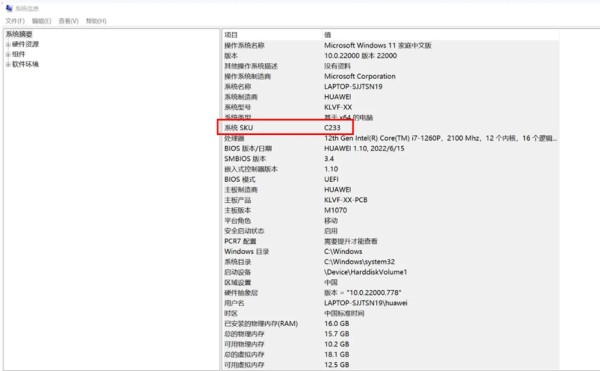Viewport: 600px width, 371px height.
Task: Select the LAPTOP-SJJTSN19\huawei user value
Action: pyautogui.click(x=365, y=303)
